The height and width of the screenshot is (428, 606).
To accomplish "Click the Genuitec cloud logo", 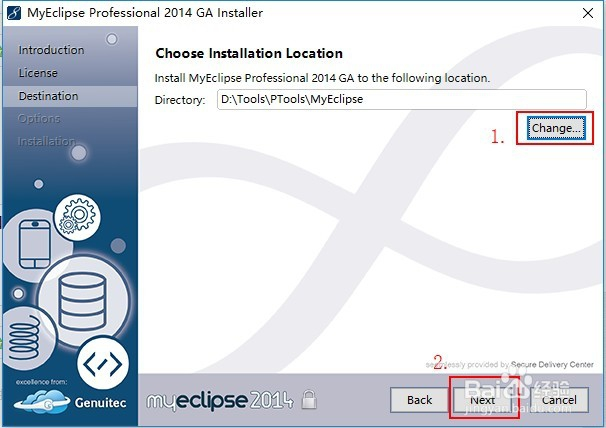I will [42, 402].
